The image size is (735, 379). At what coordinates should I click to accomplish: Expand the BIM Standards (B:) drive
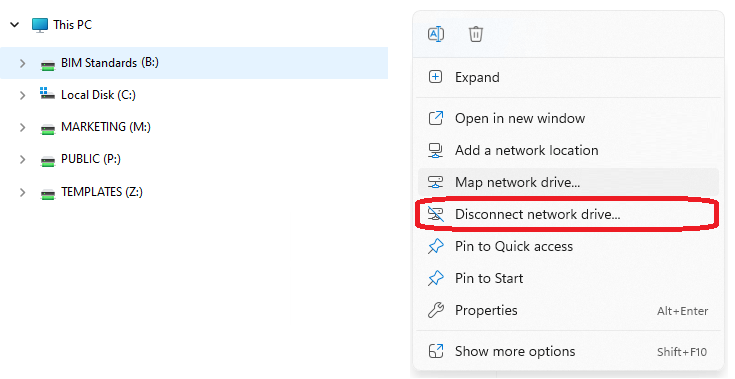pos(22,63)
